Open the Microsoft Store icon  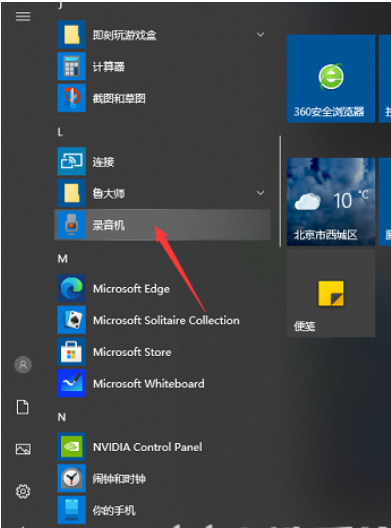tap(71, 352)
